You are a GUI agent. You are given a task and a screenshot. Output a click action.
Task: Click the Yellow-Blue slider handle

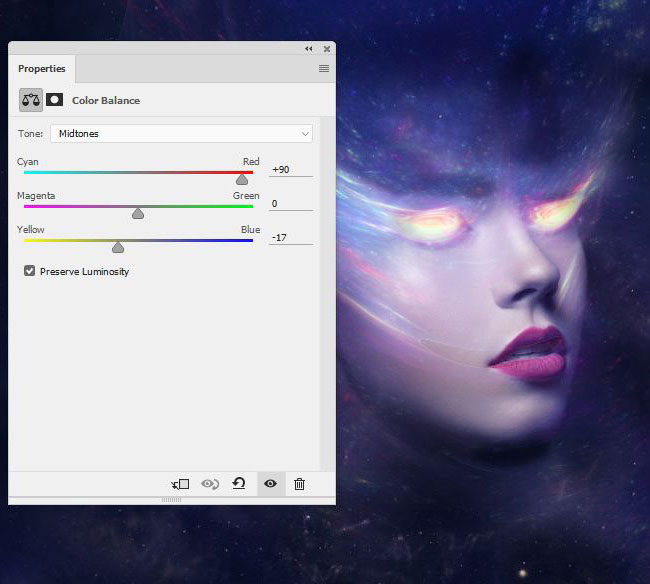[118, 248]
